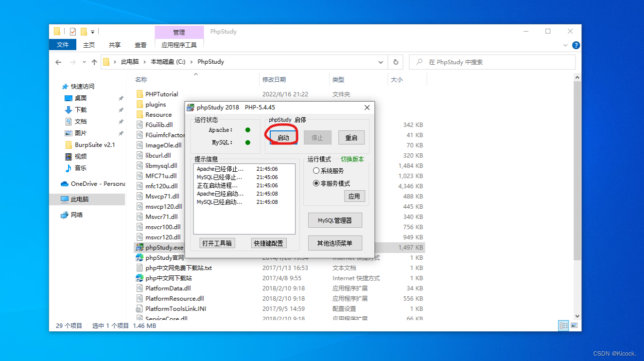Select 快速访问 in the navigation pane
The height and width of the screenshot is (361, 644).
click(83, 87)
